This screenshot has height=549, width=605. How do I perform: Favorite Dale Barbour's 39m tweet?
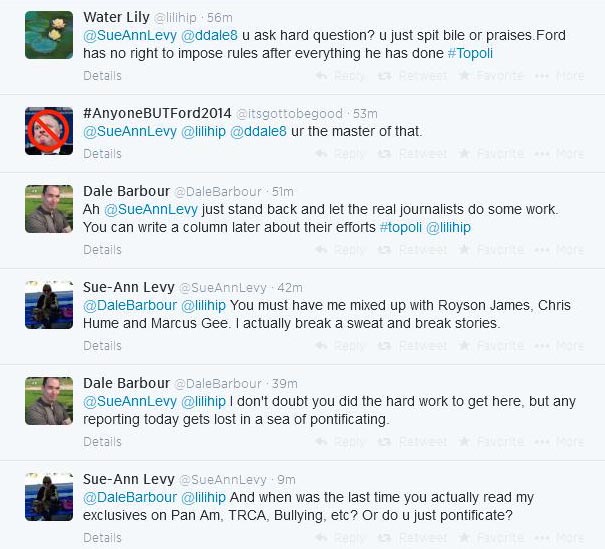coord(499,442)
